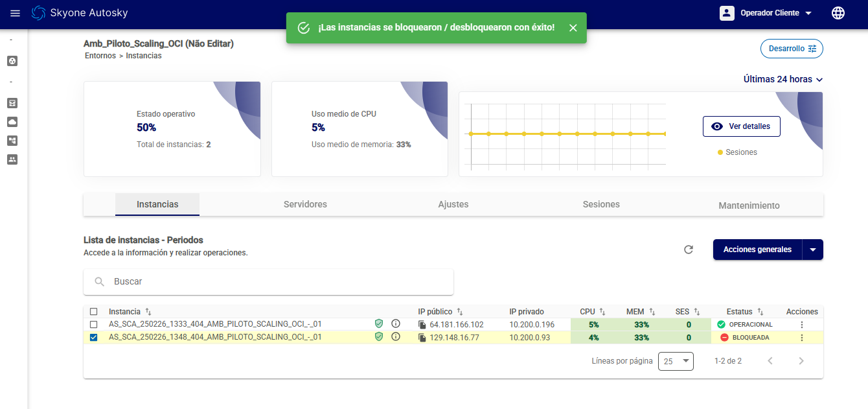Screen dimensions: 868x409
Task: Switch to the Servidores tab
Action: [305, 204]
